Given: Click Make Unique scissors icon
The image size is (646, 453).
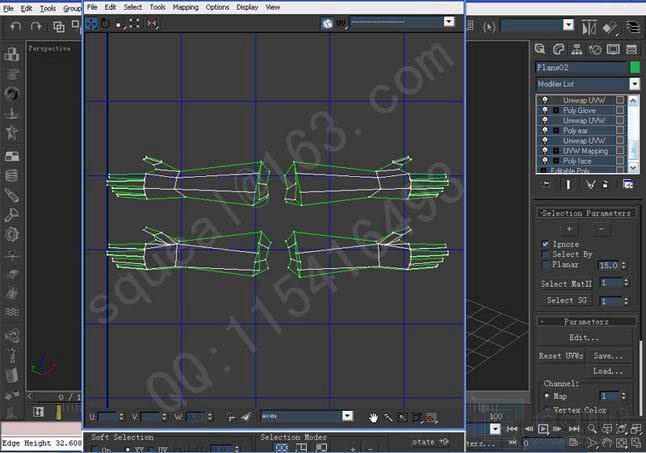Looking at the screenshot, I should (x=590, y=184).
